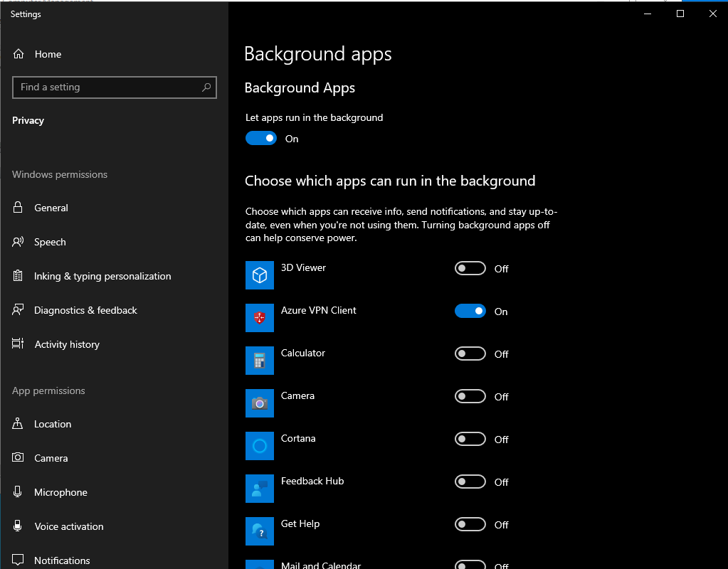The width and height of the screenshot is (728, 569).
Task: Open Location app permissions
Action: coord(53,424)
